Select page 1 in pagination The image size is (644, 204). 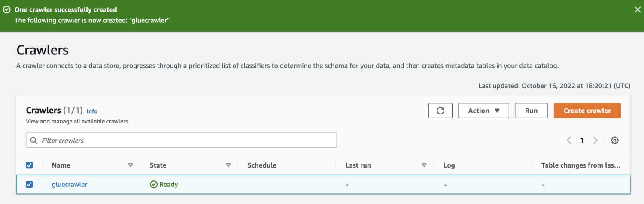click(582, 140)
